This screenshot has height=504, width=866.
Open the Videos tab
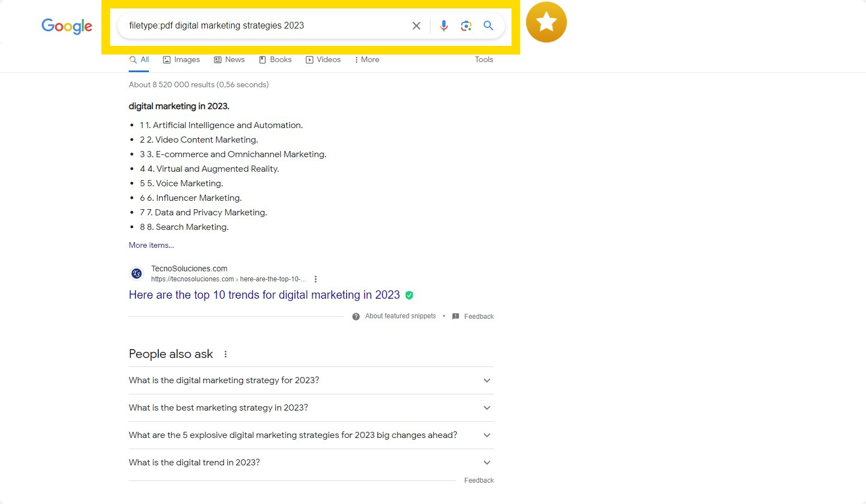tap(323, 60)
